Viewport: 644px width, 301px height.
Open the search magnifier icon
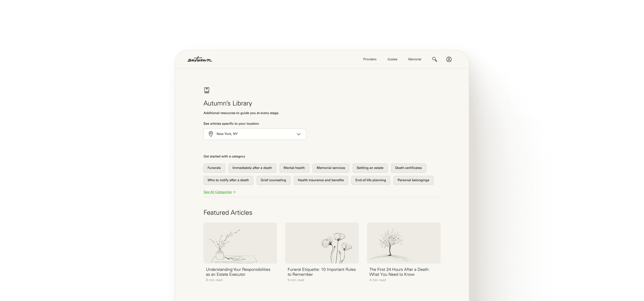pyautogui.click(x=435, y=59)
